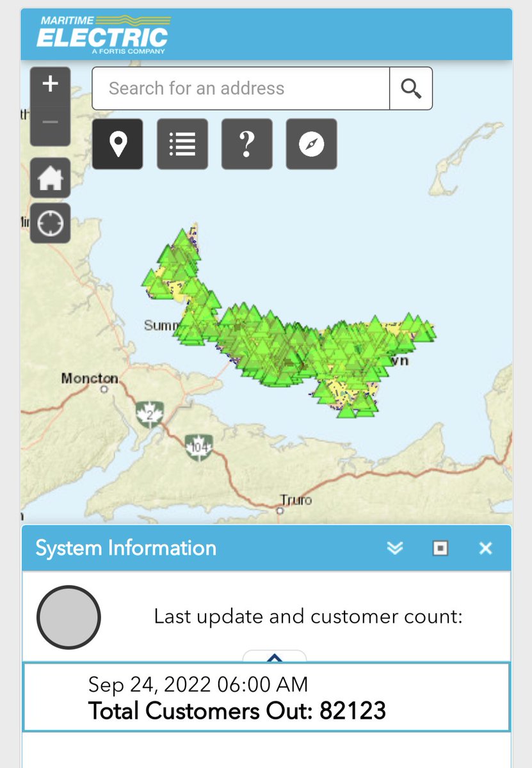Viewport: 532px width, 768px height.
Task: Open the outage list view
Action: [x=182, y=144]
